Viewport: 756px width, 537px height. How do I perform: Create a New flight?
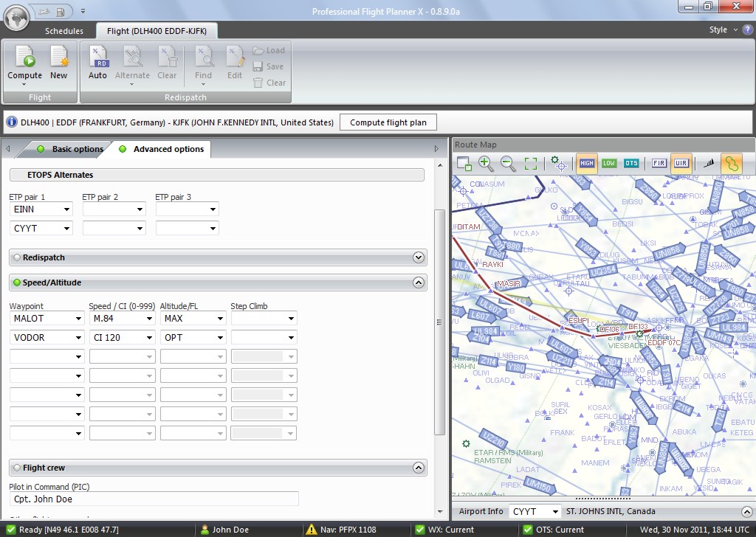tap(59, 63)
